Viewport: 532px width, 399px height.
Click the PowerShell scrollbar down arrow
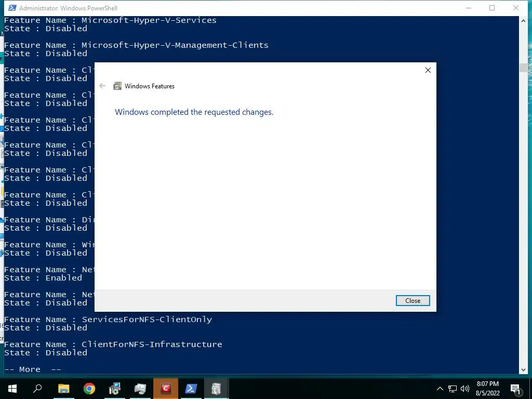(523, 370)
